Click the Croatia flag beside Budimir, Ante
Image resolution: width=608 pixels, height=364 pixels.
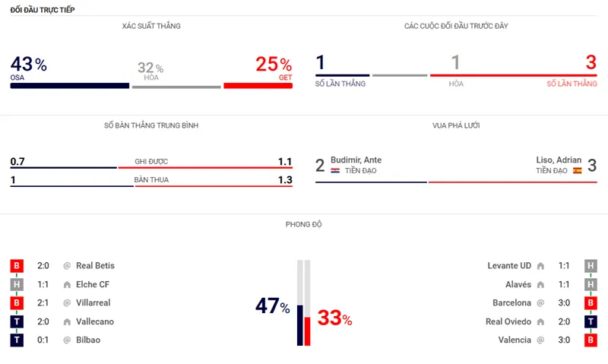pyautogui.click(x=335, y=171)
